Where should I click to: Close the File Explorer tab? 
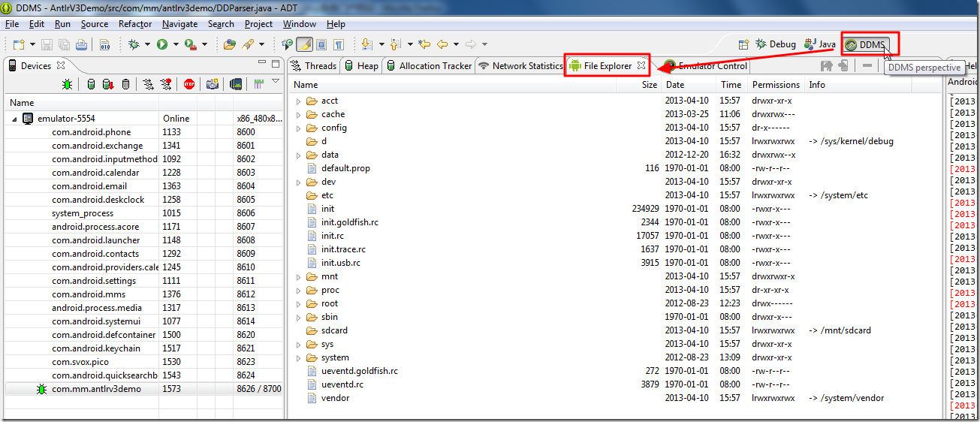point(641,66)
